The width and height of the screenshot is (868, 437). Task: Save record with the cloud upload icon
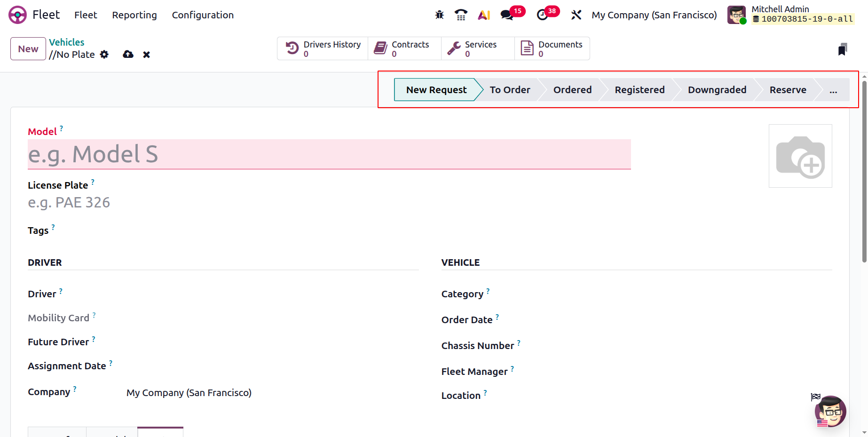128,55
